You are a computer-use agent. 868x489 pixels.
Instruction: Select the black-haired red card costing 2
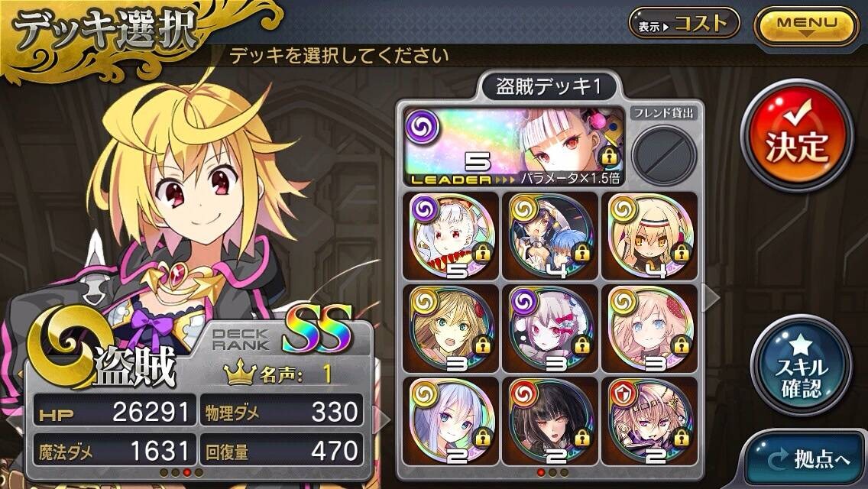pos(549,421)
